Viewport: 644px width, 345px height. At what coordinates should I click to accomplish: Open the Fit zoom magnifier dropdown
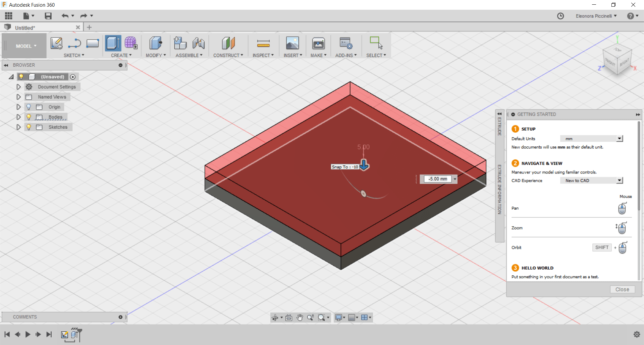tap(328, 318)
